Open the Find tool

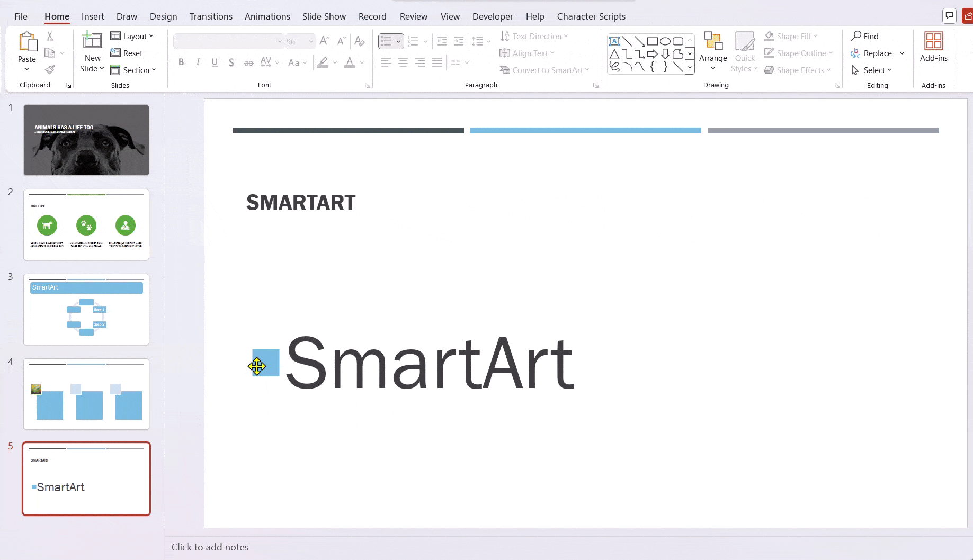pos(867,35)
